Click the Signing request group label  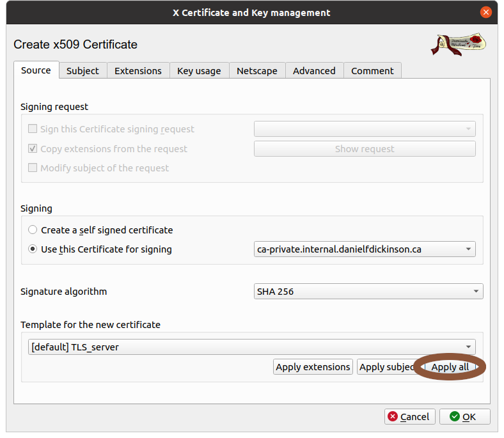pyautogui.click(x=54, y=107)
